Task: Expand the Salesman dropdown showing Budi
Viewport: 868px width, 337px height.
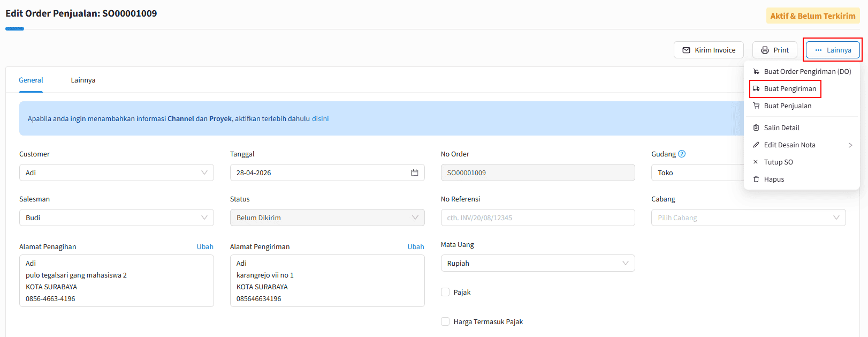Action: point(116,218)
